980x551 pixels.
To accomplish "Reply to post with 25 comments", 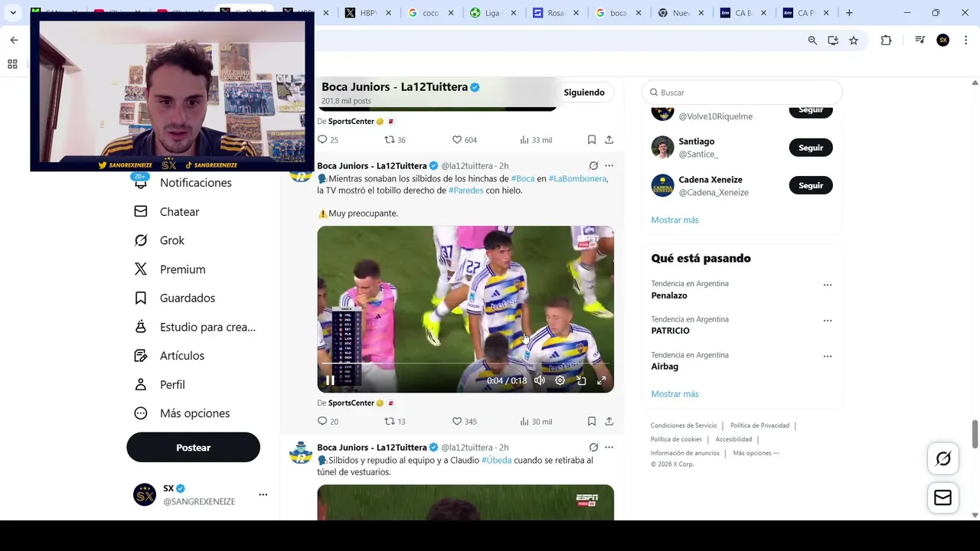I will tap(328, 139).
